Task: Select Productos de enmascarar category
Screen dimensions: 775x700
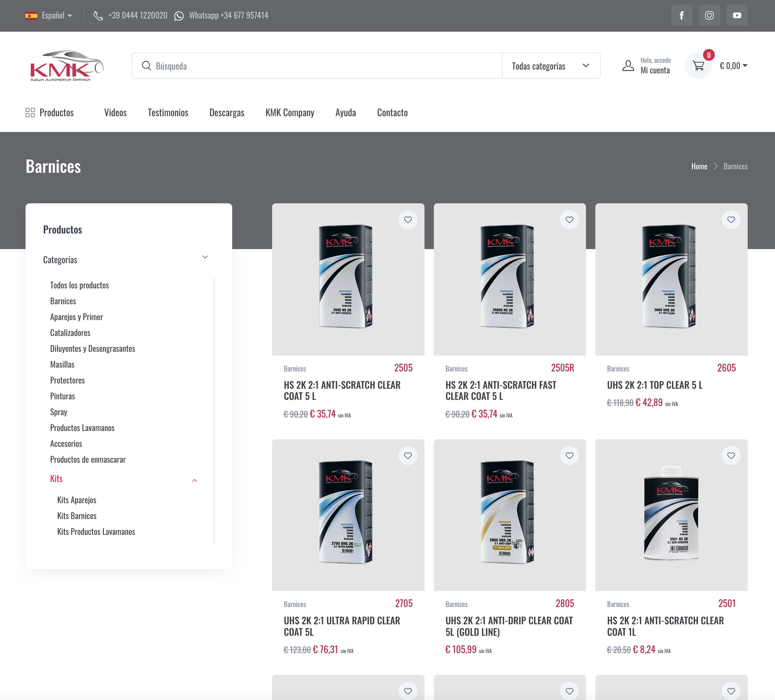Action: 88,459
